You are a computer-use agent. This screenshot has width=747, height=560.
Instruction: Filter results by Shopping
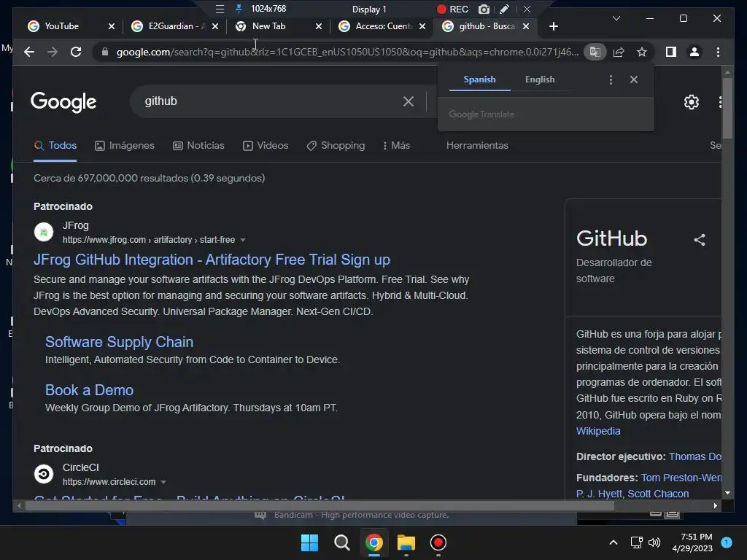[336, 145]
